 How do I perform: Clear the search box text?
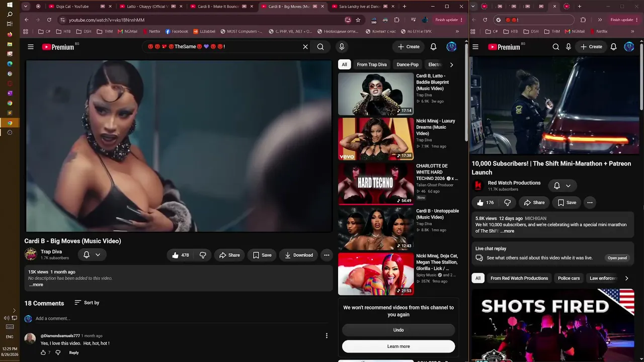click(305, 47)
